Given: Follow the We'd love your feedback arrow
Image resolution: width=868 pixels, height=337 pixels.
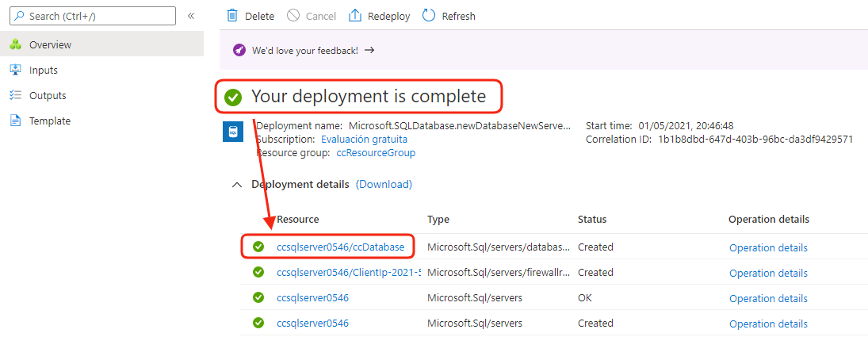Looking at the screenshot, I should [369, 50].
